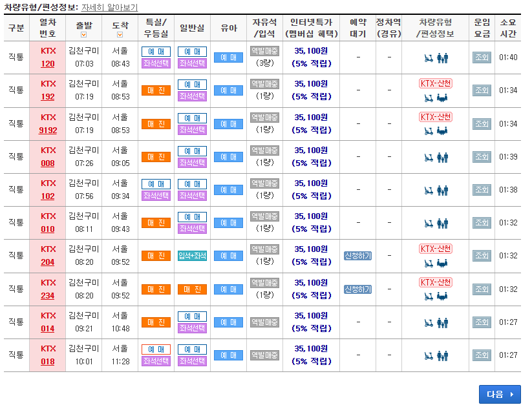Apply 신청하기 waitlist for KTX 204

click(x=357, y=256)
